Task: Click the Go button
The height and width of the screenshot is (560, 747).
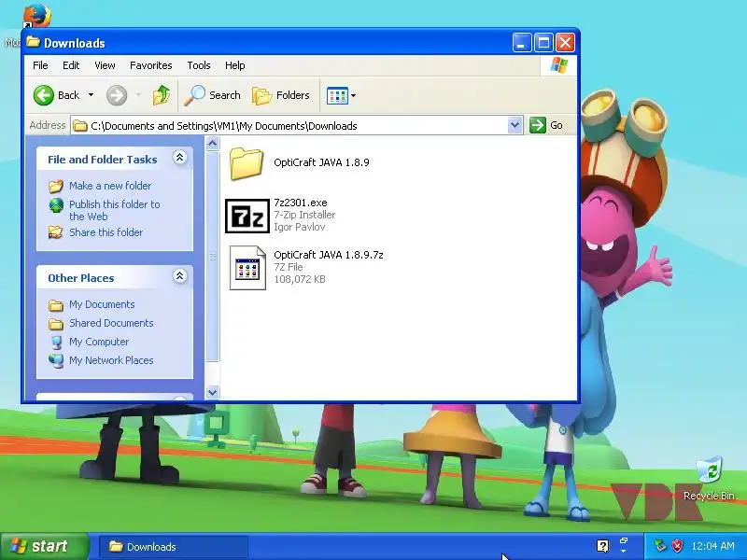Action: 546,125
